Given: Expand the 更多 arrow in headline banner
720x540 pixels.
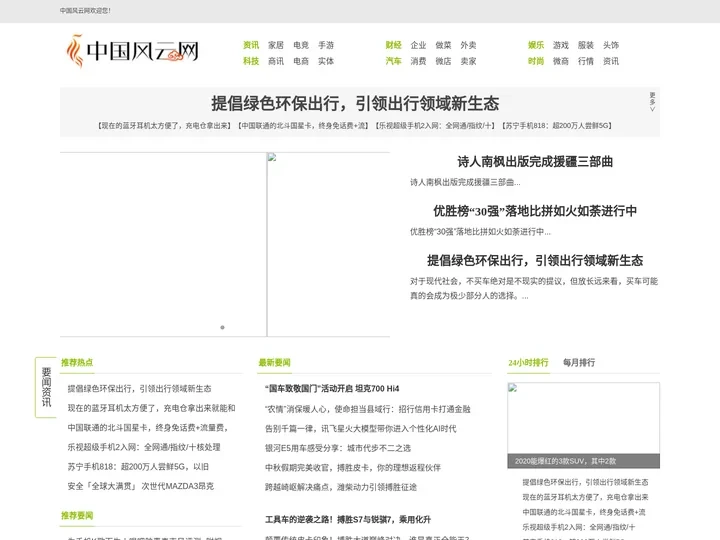Looking at the screenshot, I should (652, 102).
